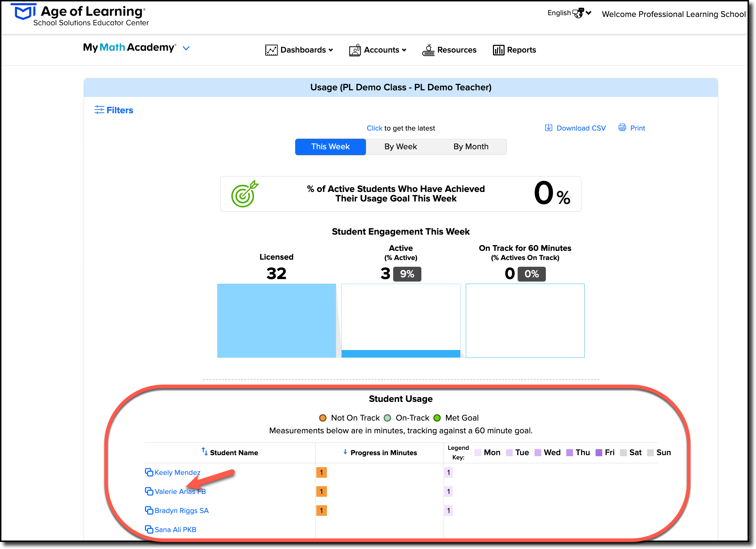The width and height of the screenshot is (756, 549).
Task: Open the English language selector
Action: [x=569, y=13]
